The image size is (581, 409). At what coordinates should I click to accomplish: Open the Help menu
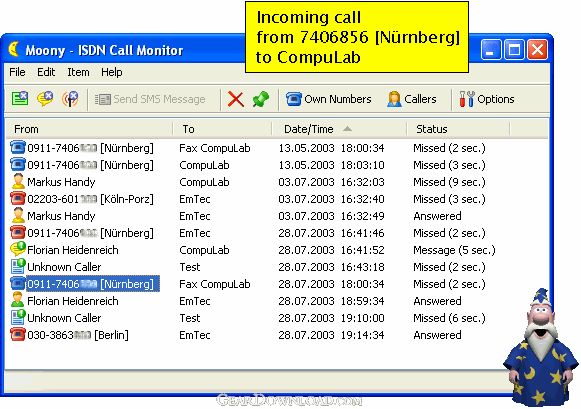coord(112,72)
